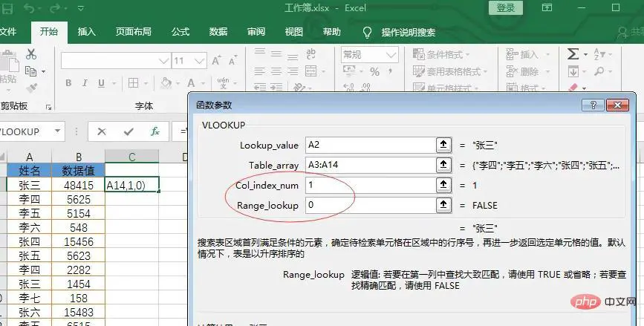This screenshot has width=644, height=326.
Task: Decrease font size with smaller A icon
Action: pyautogui.click(x=233, y=61)
